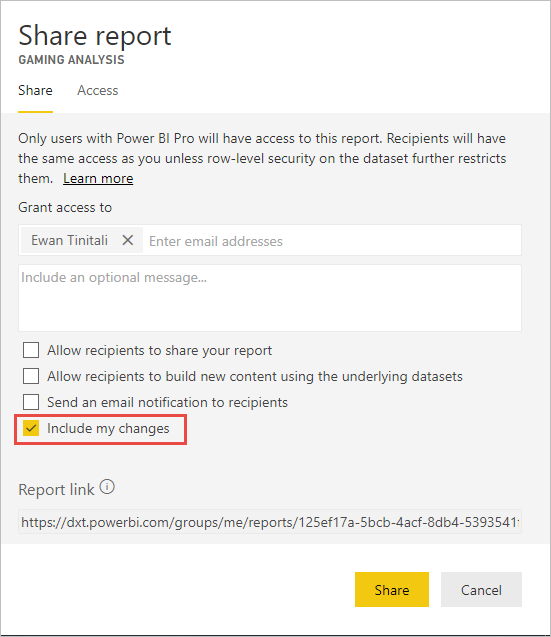Viewport: 551px width, 637px height.
Task: Click the GAMING ANALYSIS report name subtitle
Action: [x=72, y=60]
